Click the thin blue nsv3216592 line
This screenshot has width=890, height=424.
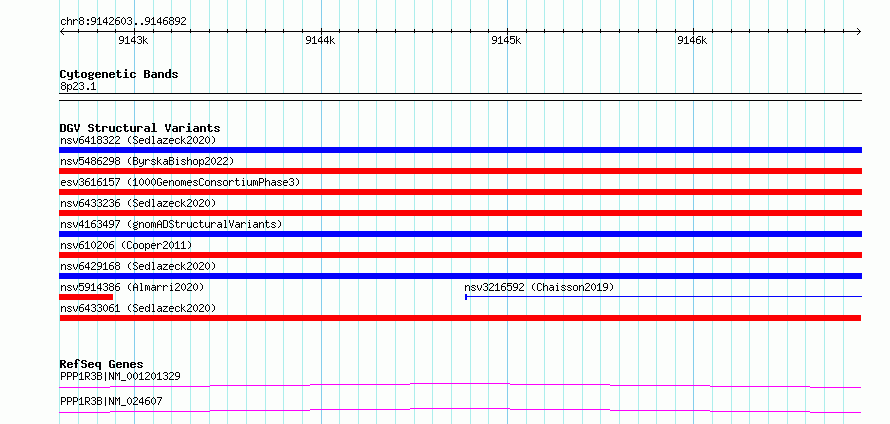(664, 297)
